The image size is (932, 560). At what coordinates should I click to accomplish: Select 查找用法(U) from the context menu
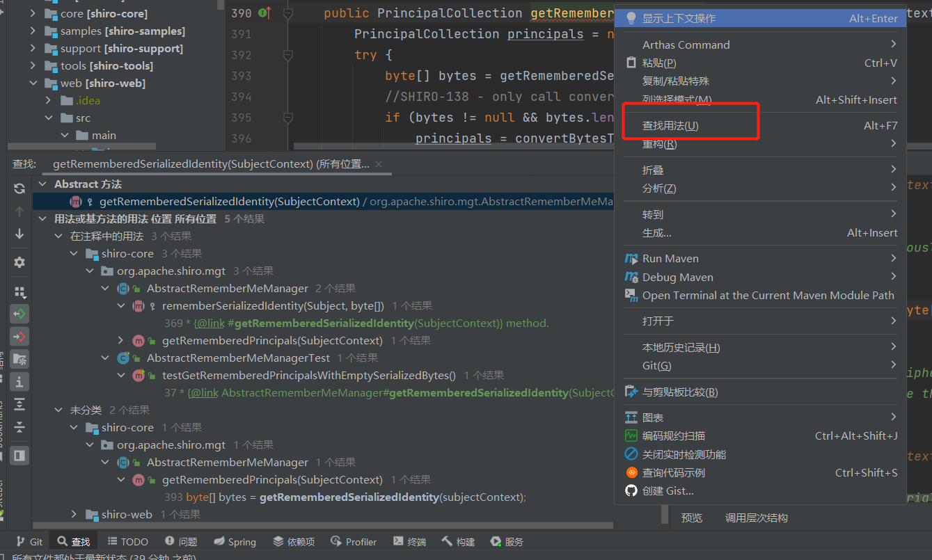pos(670,126)
